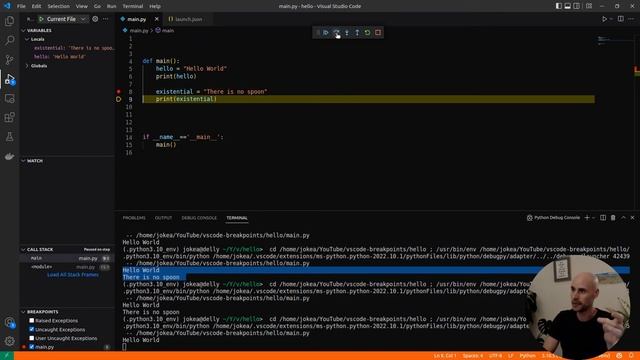Open the Selection menu

pos(58,6)
